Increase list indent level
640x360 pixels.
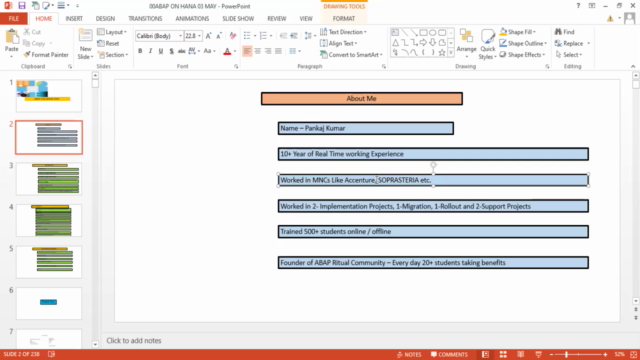point(294,36)
